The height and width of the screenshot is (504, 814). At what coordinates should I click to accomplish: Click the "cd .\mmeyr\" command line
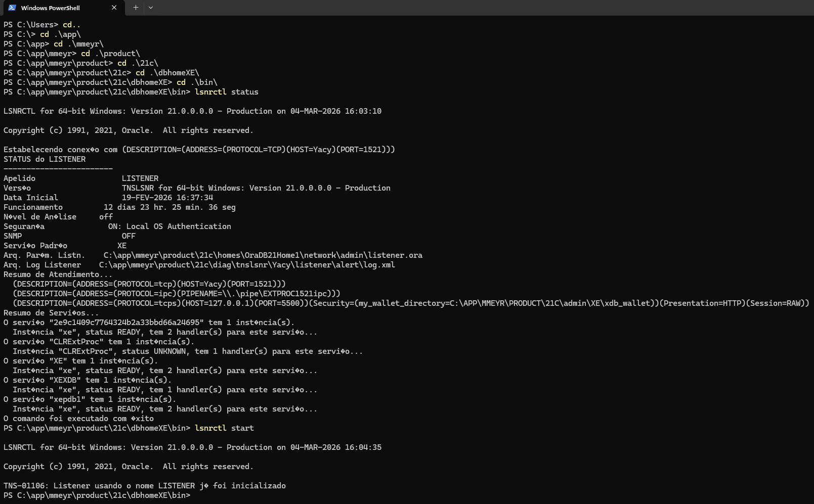54,44
